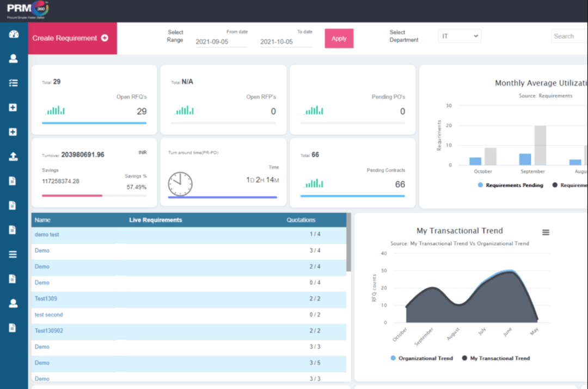Viewport: 588px width, 389px height.
Task: Click inside the Search input box
Action: tap(569, 35)
